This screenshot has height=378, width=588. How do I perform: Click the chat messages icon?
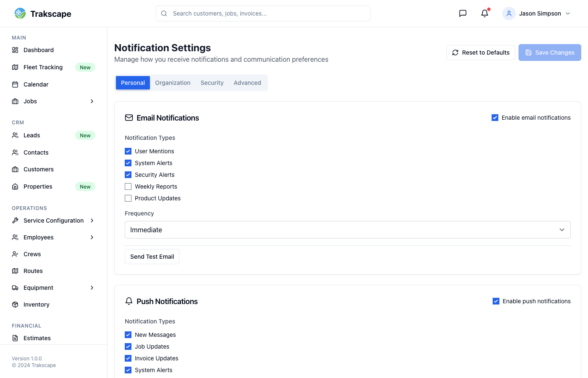point(462,13)
